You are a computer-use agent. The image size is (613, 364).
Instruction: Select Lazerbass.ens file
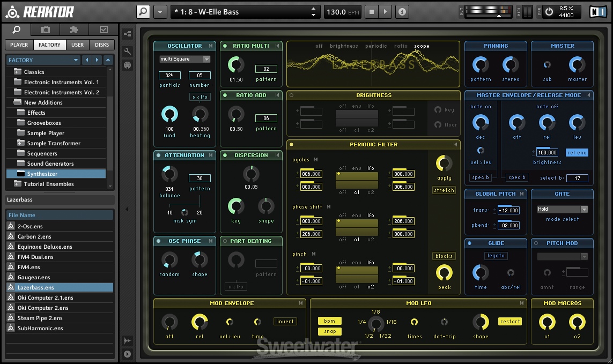click(60, 287)
